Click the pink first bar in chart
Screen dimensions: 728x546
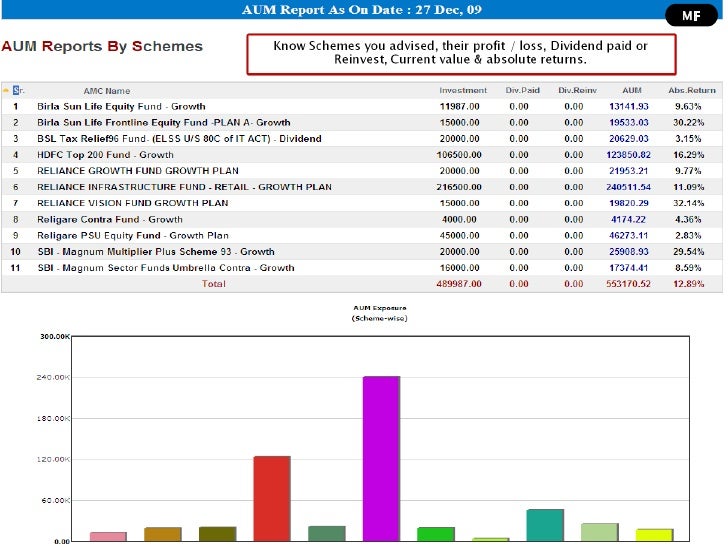[x=108, y=536]
